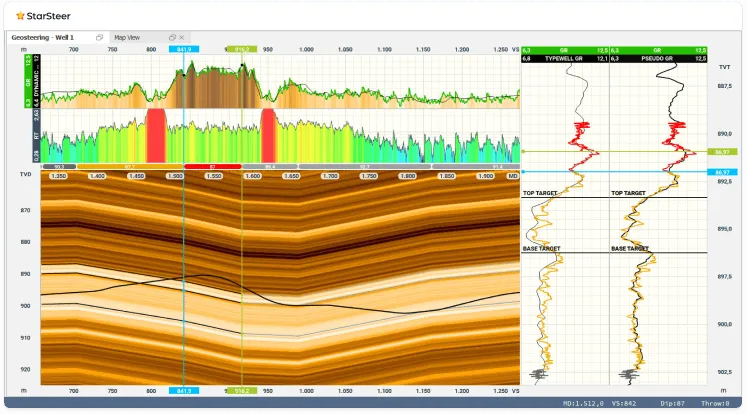Select the gray 89.4 dip segment bar

tap(270, 167)
